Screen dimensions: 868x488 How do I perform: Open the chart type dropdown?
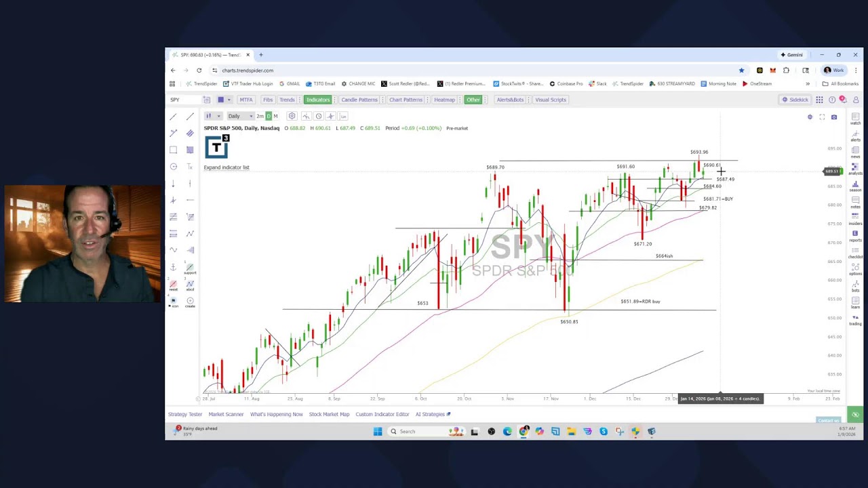click(x=213, y=116)
